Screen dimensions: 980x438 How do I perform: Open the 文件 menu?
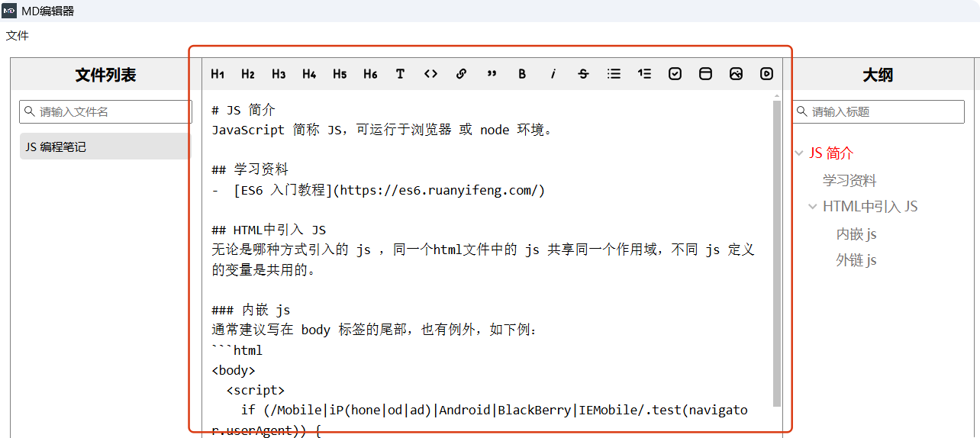click(x=18, y=35)
